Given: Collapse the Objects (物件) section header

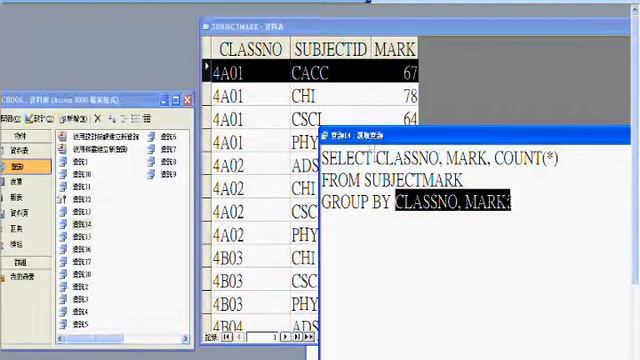Looking at the screenshot, I should 26,136.
